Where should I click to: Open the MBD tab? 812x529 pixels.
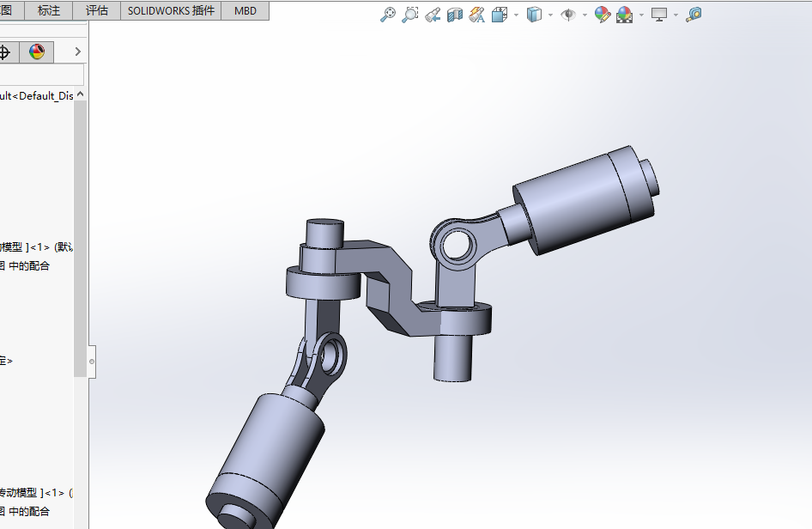click(x=245, y=11)
